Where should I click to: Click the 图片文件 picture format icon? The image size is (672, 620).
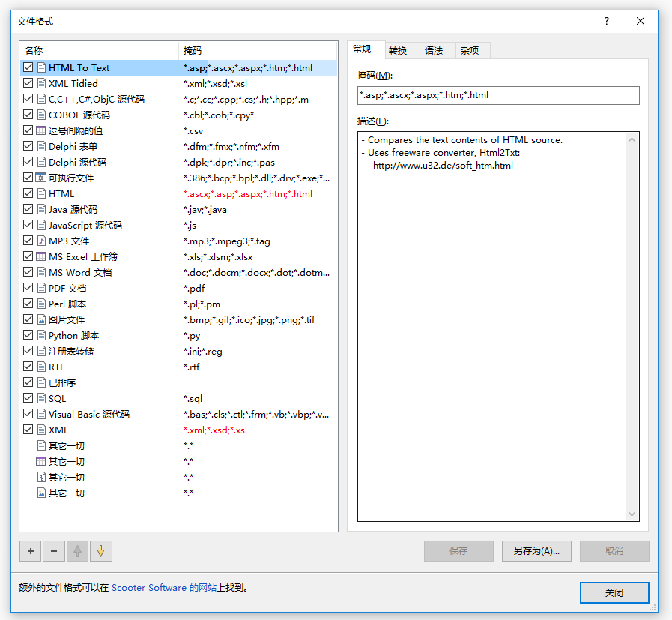[41, 319]
